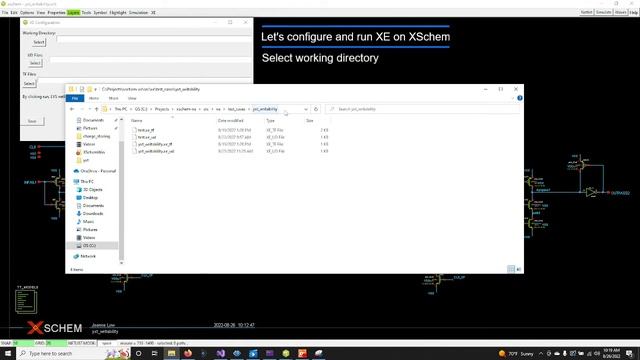Open the Properties menu in XSchem
This screenshot has width=640, height=360.
pos(56,13)
